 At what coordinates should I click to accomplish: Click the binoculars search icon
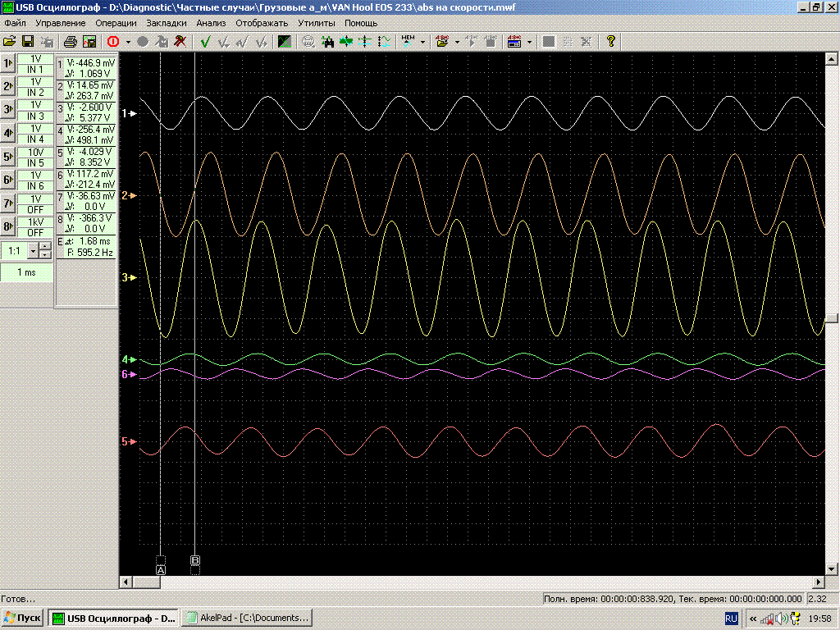(x=327, y=41)
